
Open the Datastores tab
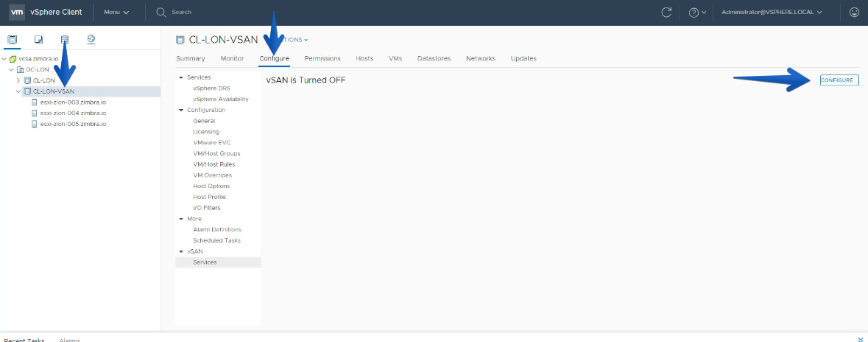[434, 58]
